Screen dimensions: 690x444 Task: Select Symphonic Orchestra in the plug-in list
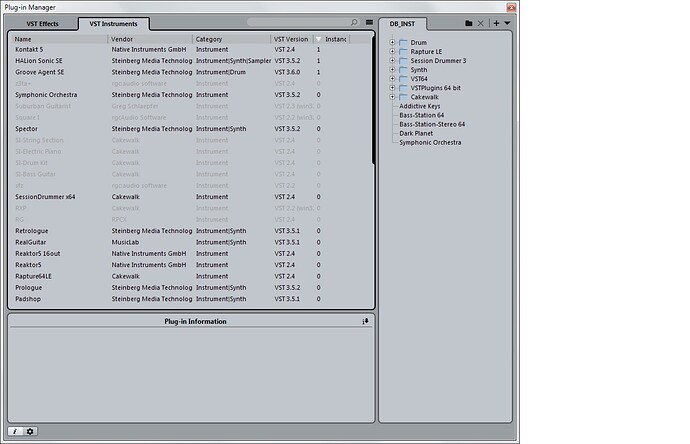(190, 95)
